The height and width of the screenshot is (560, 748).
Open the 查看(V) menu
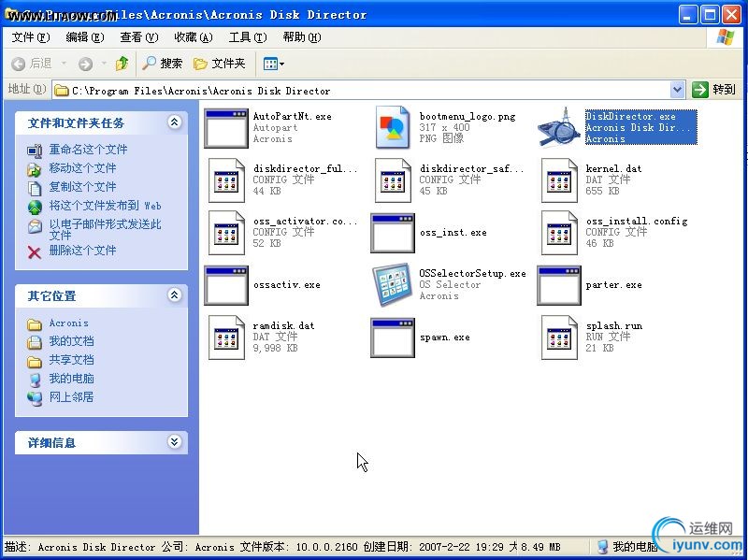coord(138,37)
